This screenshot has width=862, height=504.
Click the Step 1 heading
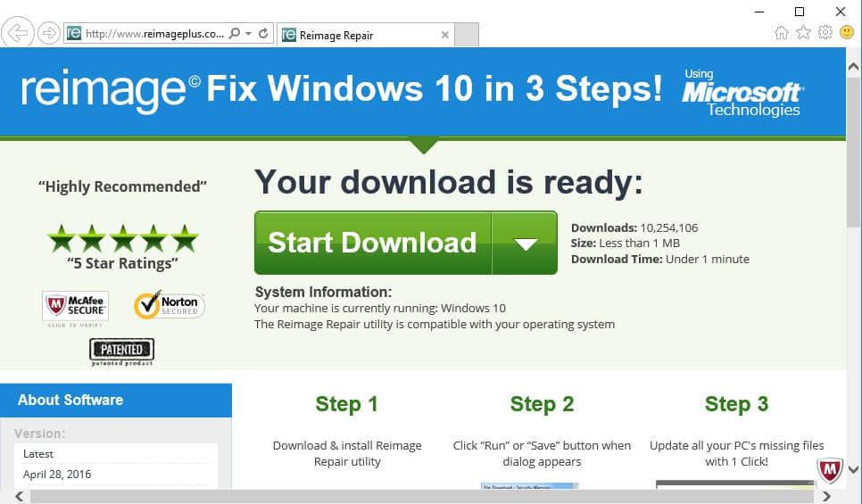[346, 404]
